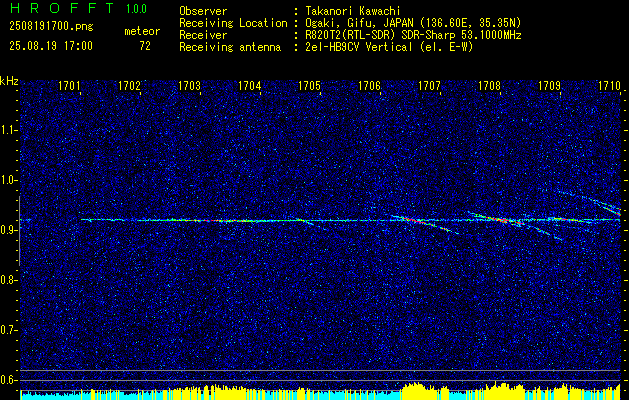Click the HROFFT title text
The image size is (629, 400).
click(x=62, y=8)
